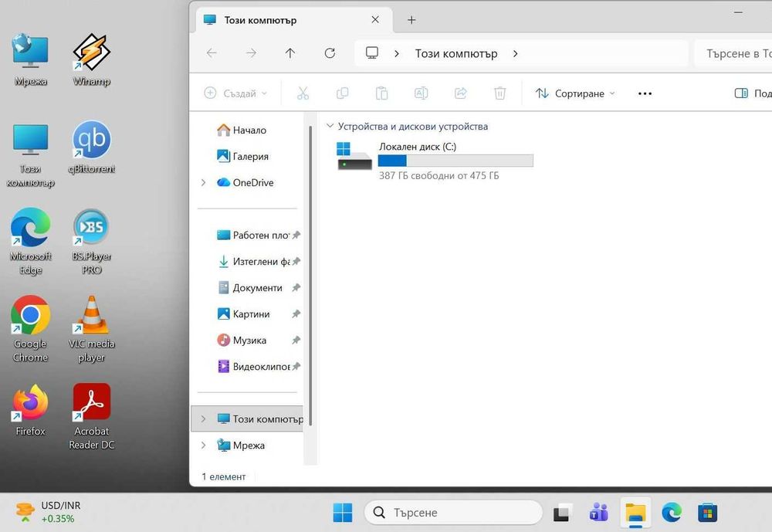Open Microsoft Teams from taskbar

coord(599,513)
